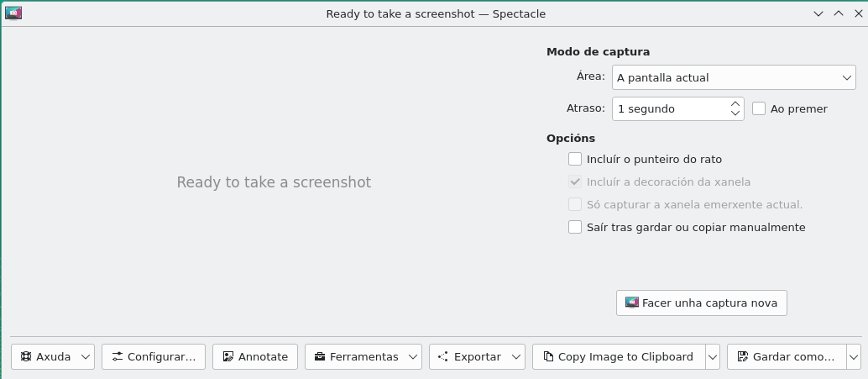Check the Ao premer checkbox
868x379 pixels.
(x=759, y=108)
